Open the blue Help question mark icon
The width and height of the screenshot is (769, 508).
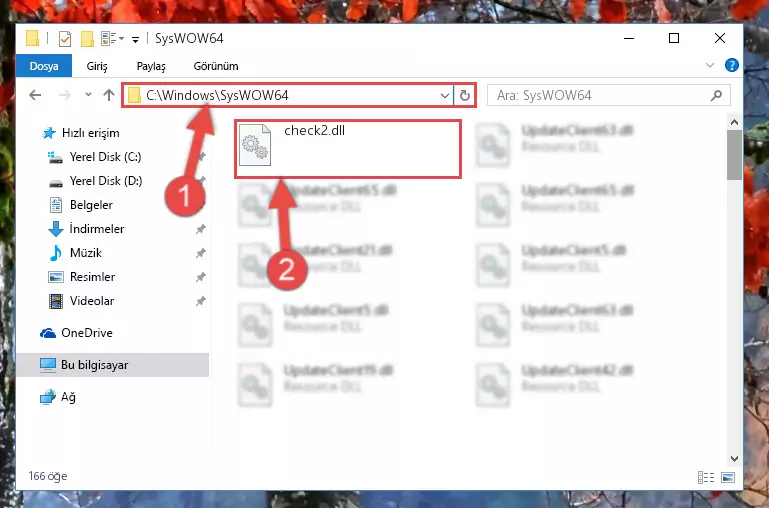coord(732,65)
